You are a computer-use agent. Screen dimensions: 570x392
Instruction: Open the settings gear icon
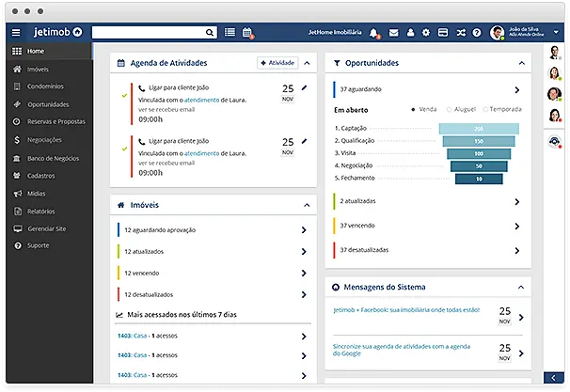click(426, 33)
